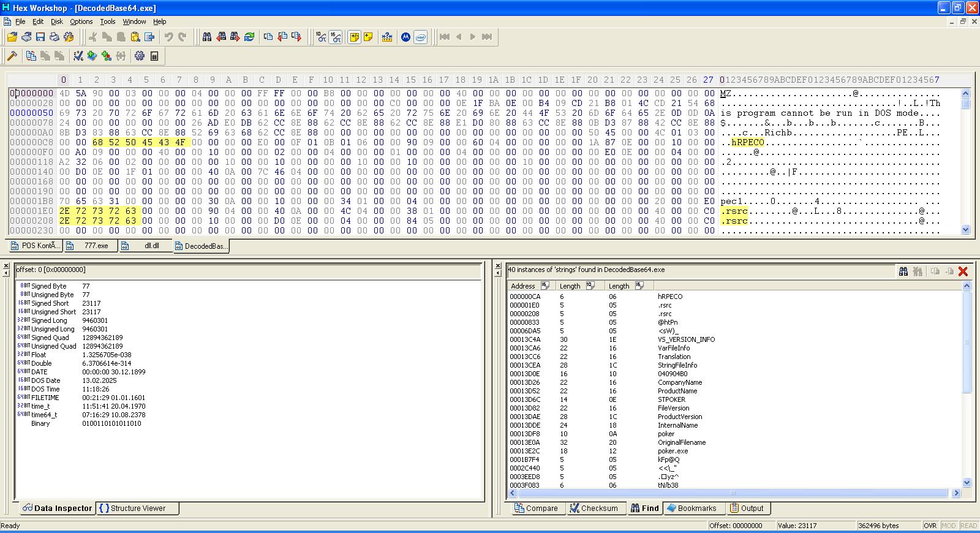Screen dimensions: 980x533
Task: Select the Data Inspector tab
Action: [56, 508]
